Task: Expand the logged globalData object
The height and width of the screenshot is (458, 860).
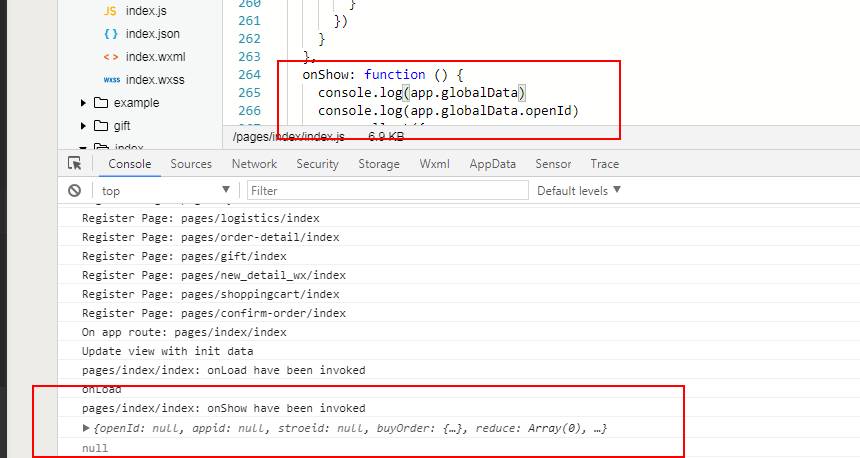Action: (86, 427)
